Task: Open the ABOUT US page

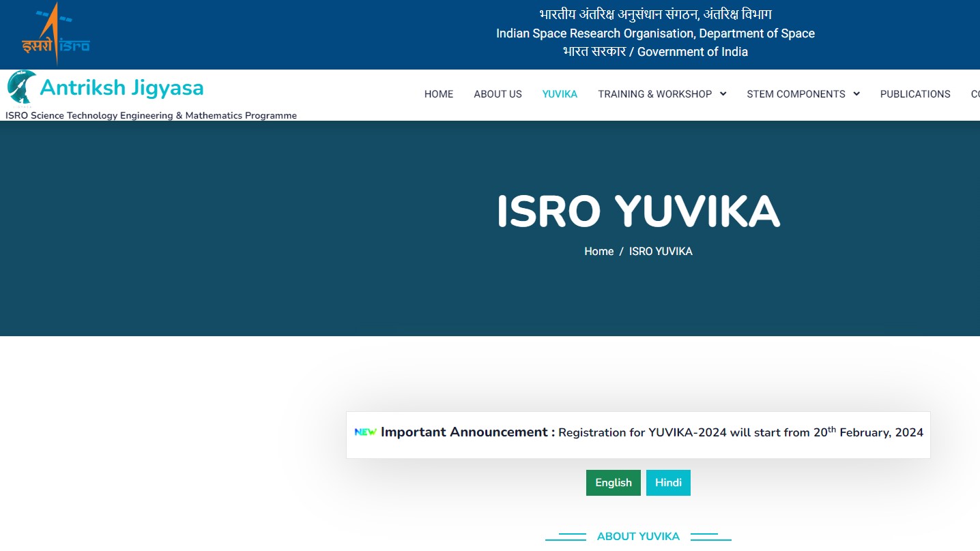Action: click(x=498, y=94)
